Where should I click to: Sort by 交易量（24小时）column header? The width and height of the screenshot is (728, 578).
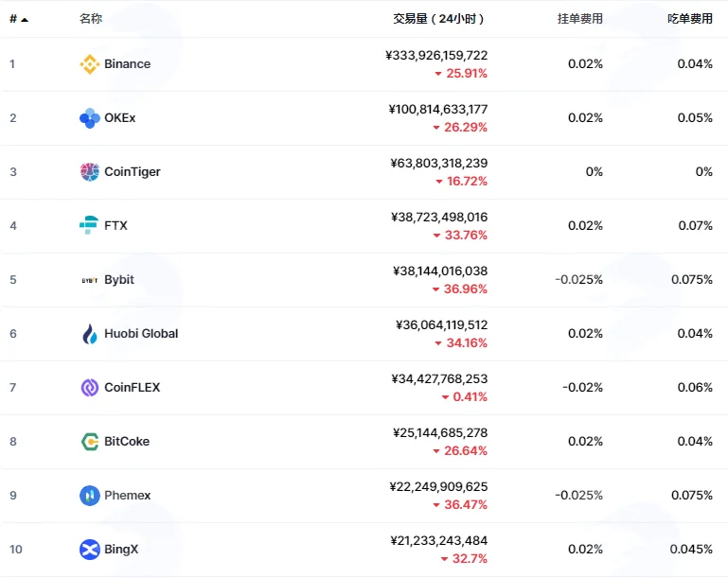click(438, 19)
